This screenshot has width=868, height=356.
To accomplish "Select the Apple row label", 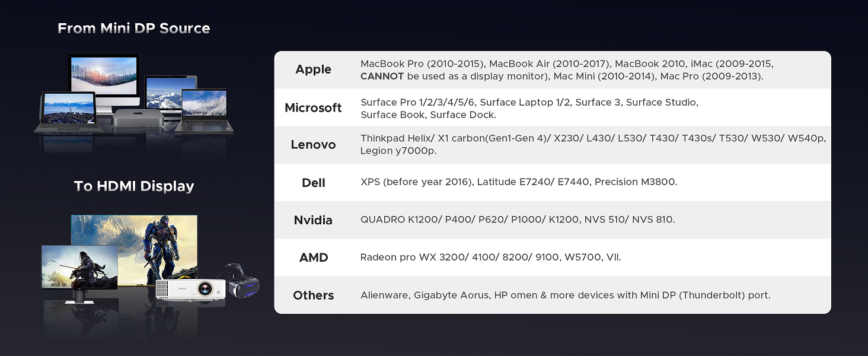I will [313, 69].
